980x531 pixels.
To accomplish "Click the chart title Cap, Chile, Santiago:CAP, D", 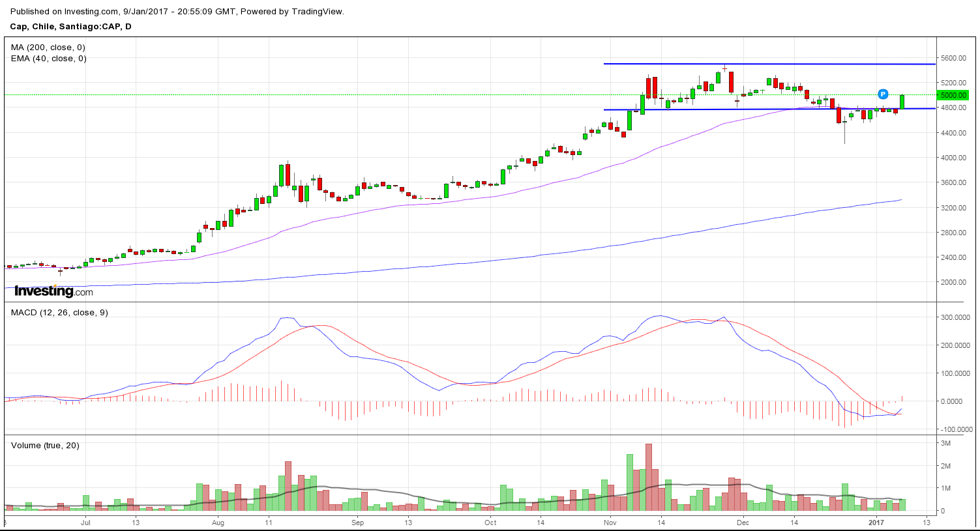I will (x=70, y=27).
